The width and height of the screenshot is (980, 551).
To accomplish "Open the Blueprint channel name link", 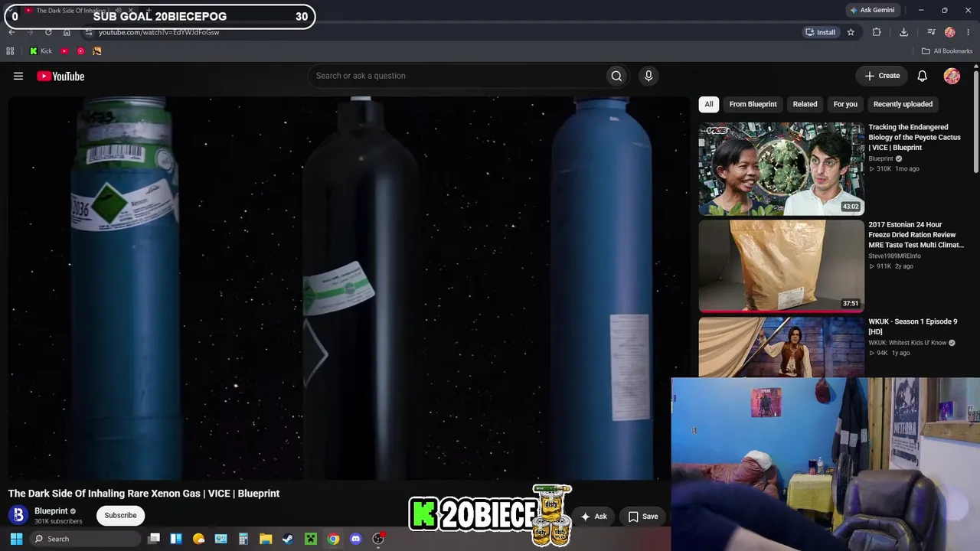I will (51, 511).
